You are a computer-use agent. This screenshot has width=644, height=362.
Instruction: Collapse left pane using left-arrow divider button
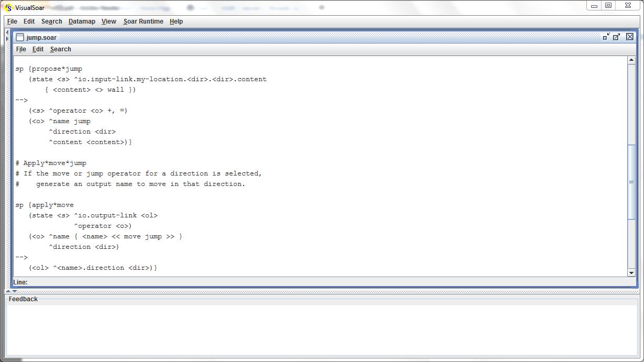[x=7, y=33]
